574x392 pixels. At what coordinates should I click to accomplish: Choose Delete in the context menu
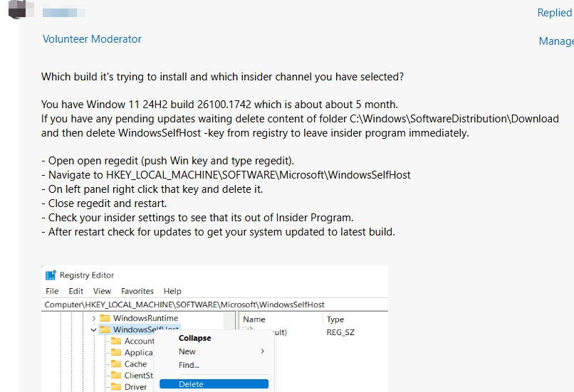pos(214,384)
